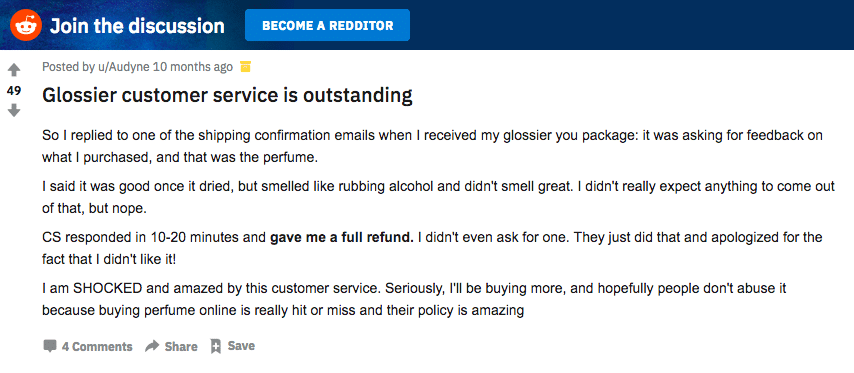The width and height of the screenshot is (854, 373).
Task: Click the paragraph about shipping confirmation emails
Action: coord(432,146)
